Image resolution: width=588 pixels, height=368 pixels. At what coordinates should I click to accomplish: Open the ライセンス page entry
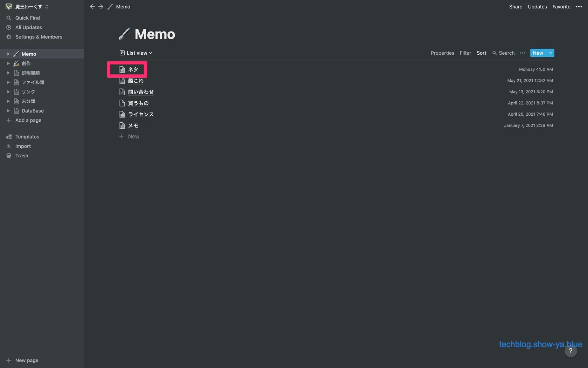pyautogui.click(x=141, y=114)
